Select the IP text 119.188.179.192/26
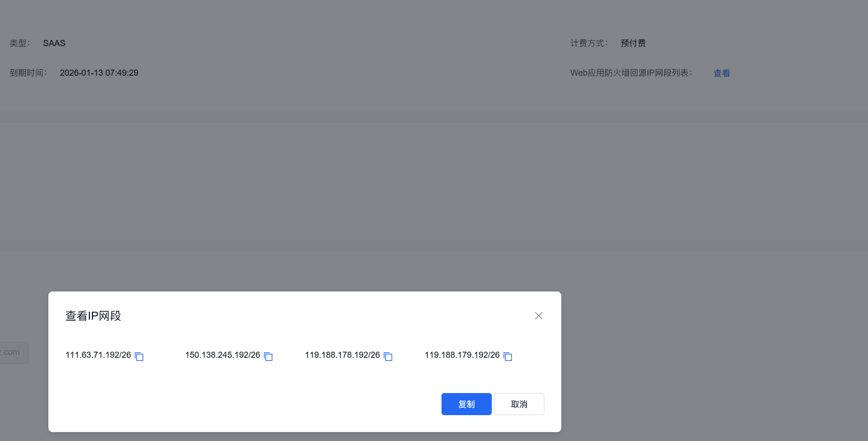The height and width of the screenshot is (441, 868). click(462, 355)
